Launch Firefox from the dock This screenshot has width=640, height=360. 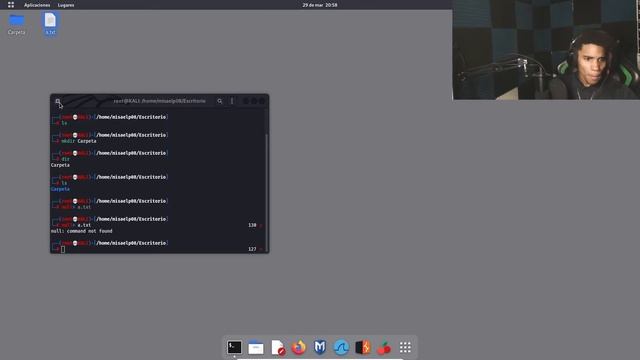click(299, 347)
